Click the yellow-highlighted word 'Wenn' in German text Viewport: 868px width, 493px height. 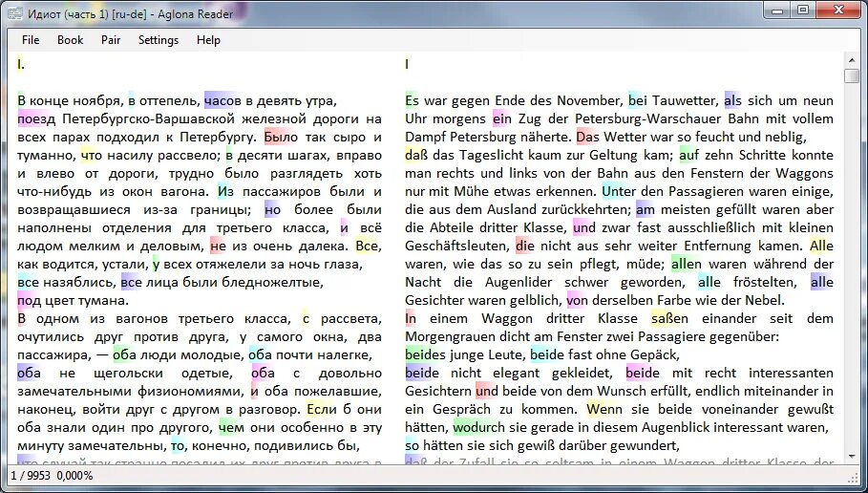604,409
